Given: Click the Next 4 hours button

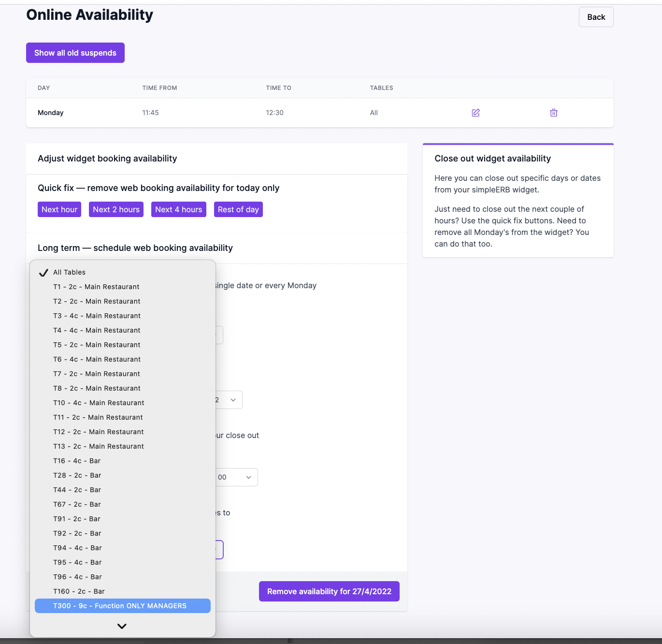Looking at the screenshot, I should (x=179, y=209).
